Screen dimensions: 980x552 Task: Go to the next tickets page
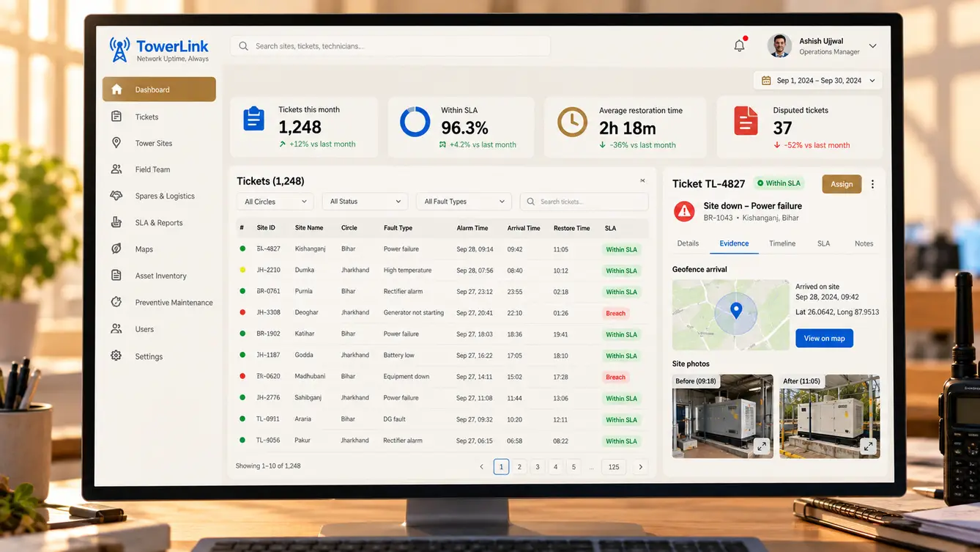click(x=641, y=467)
